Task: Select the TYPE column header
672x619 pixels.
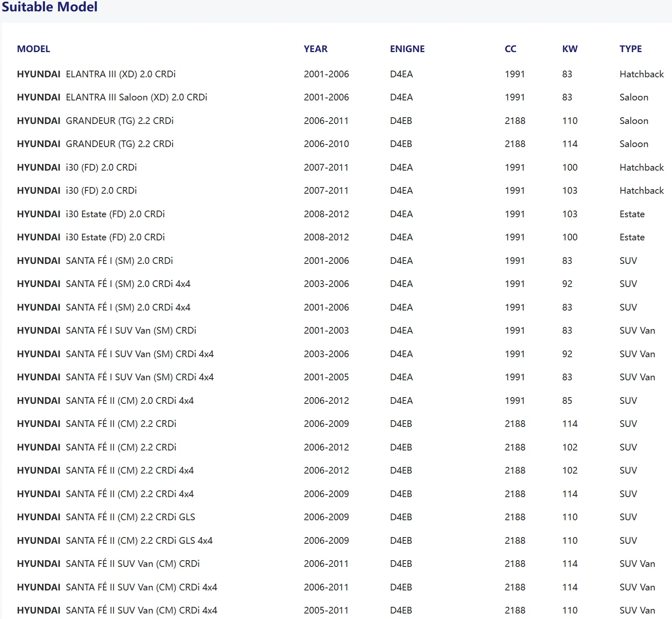Action: 631,49
